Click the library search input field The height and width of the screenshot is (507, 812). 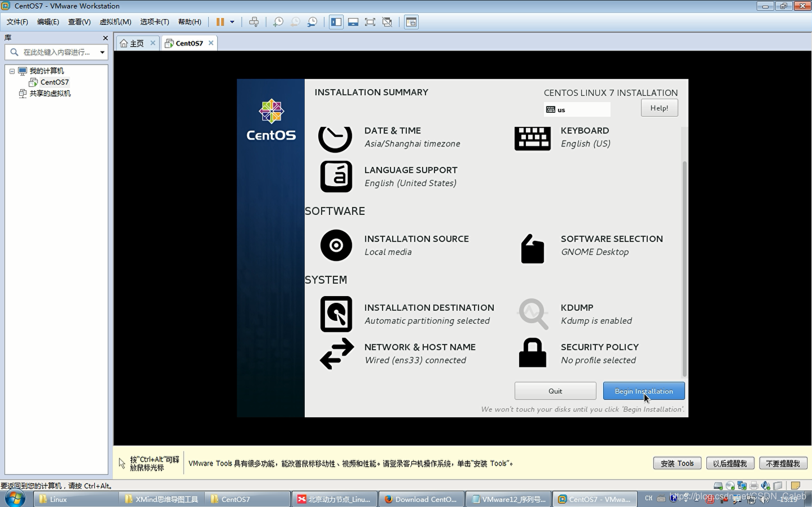coord(56,52)
